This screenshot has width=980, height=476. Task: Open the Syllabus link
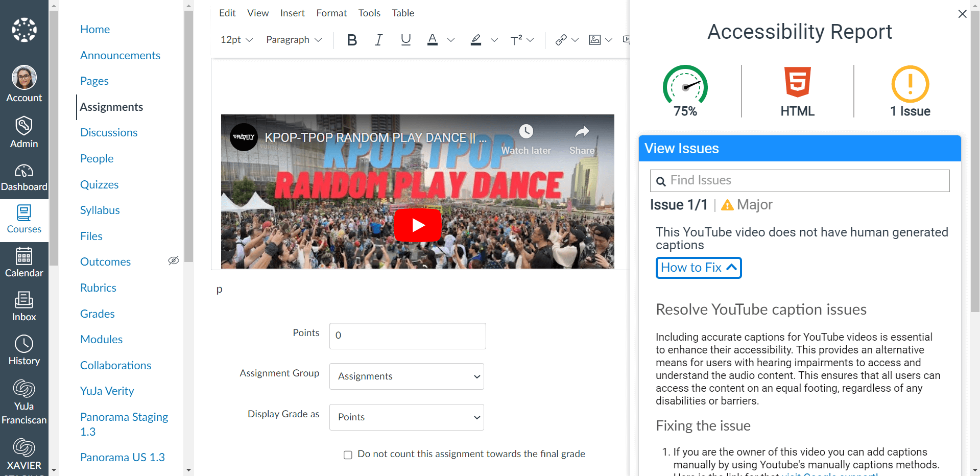[100, 210]
